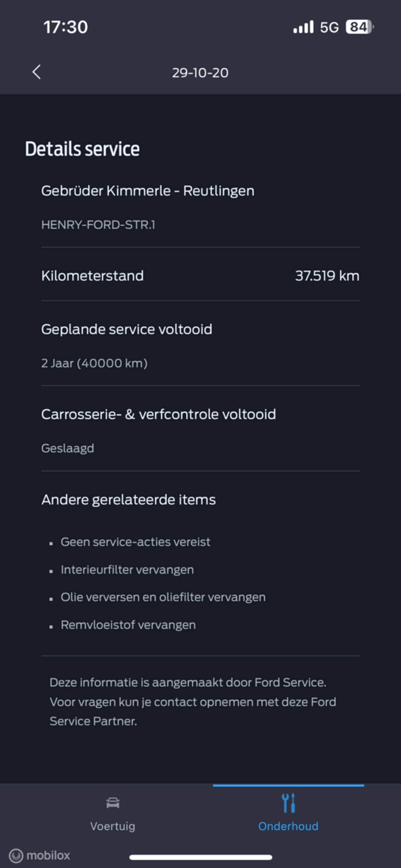This screenshot has height=868, width=401.
Task: Tap the HENRY-FORD-STR.1 address
Action: (x=98, y=225)
